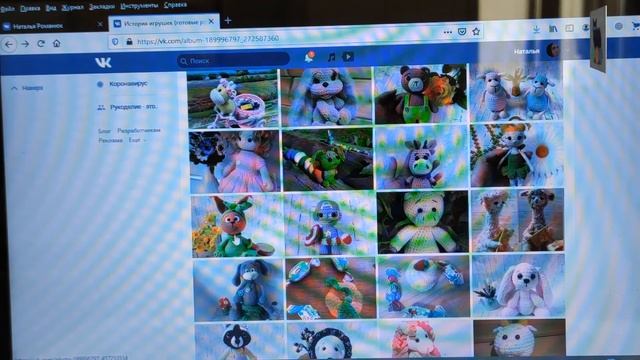Click the VK logo in the header
The height and width of the screenshot is (360, 640).
103,62
